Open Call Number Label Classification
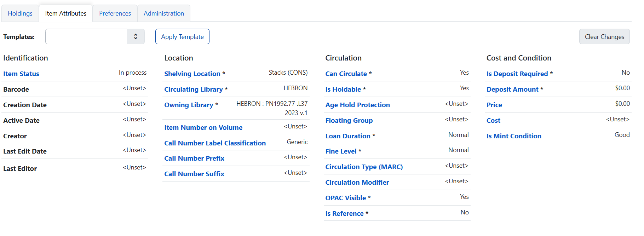The height and width of the screenshot is (236, 644). tap(215, 143)
